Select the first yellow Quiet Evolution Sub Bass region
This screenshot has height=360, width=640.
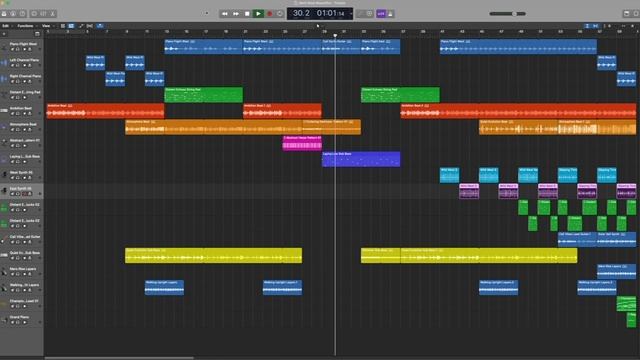point(213,256)
